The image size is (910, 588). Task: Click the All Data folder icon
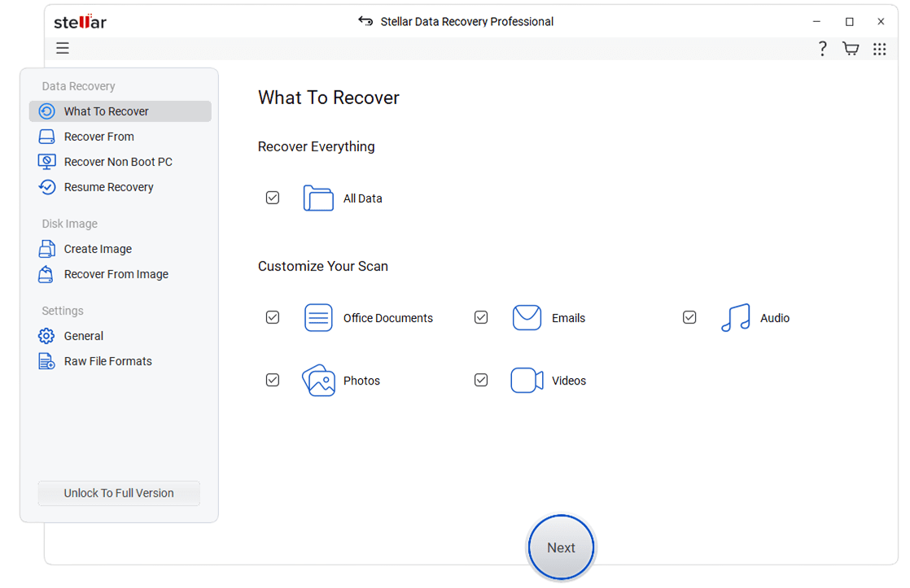coord(318,198)
